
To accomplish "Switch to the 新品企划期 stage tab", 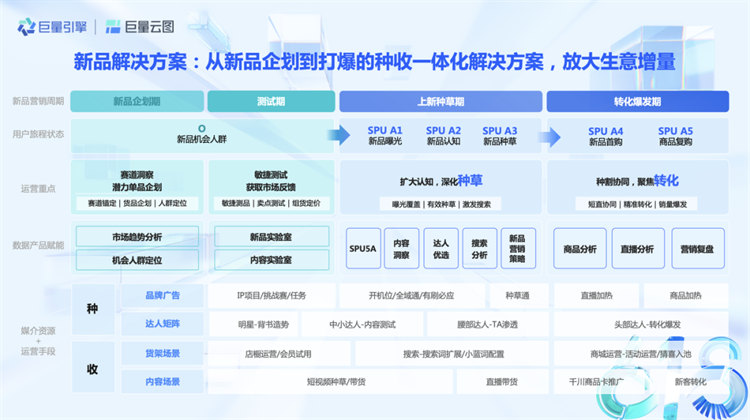I will (136, 102).
